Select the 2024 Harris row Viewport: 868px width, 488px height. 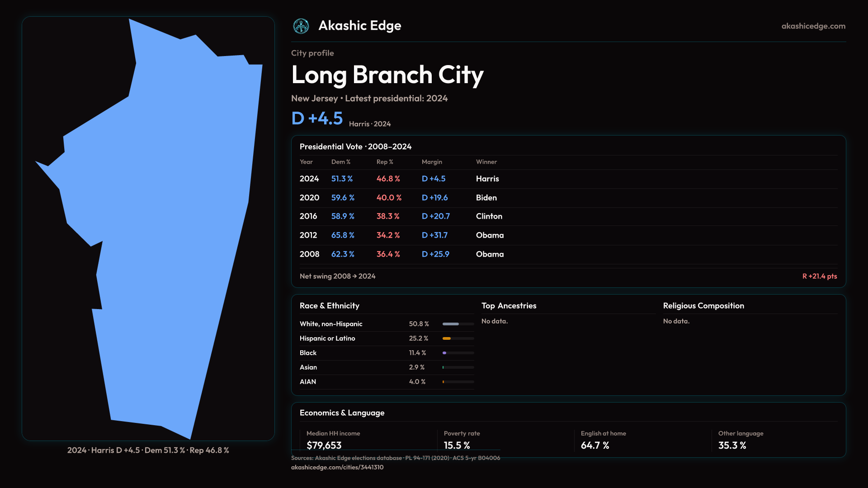pos(487,179)
